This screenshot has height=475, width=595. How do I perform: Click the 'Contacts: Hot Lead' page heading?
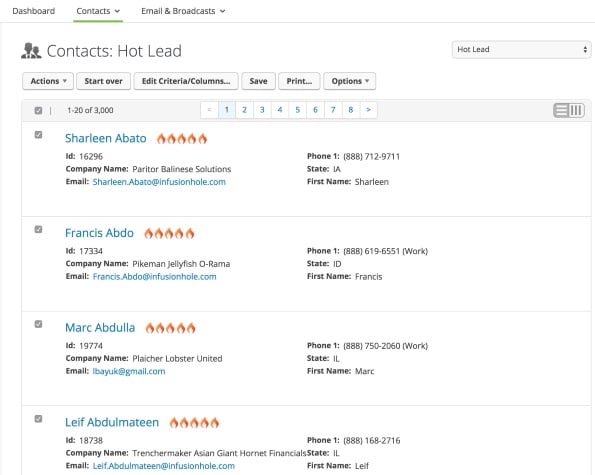[x=114, y=51]
